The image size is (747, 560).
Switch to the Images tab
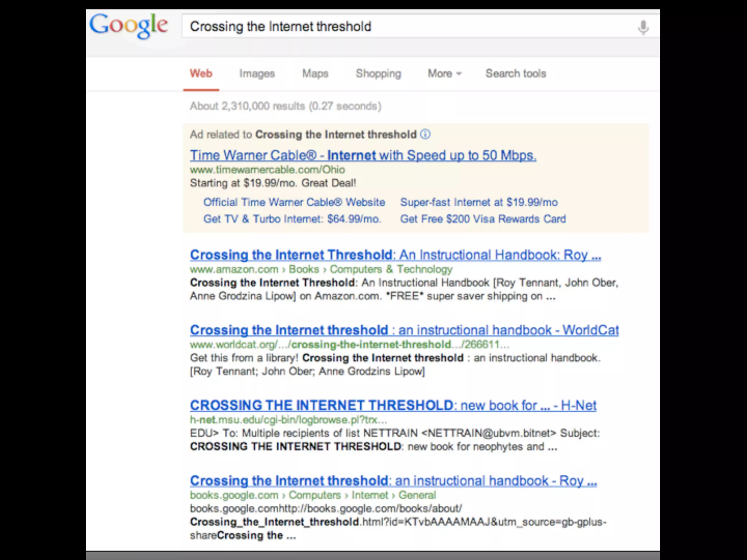[257, 74]
